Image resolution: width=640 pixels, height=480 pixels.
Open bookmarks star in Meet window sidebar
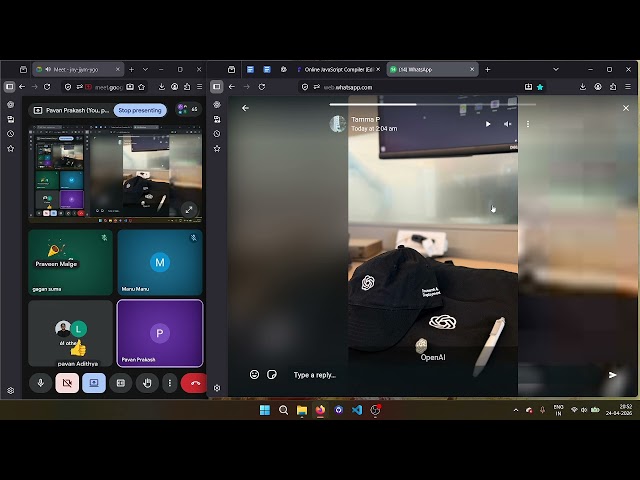click(x=11, y=149)
